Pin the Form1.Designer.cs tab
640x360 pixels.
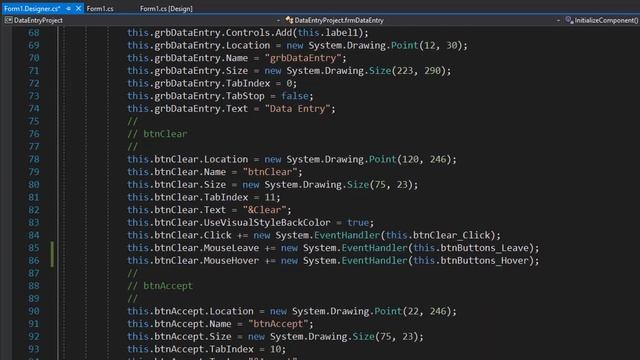point(69,8)
